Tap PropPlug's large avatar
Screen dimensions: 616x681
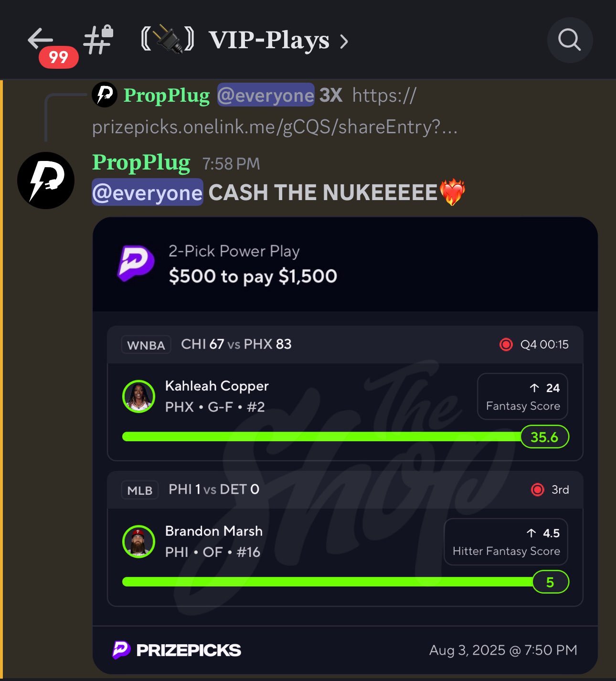(46, 181)
